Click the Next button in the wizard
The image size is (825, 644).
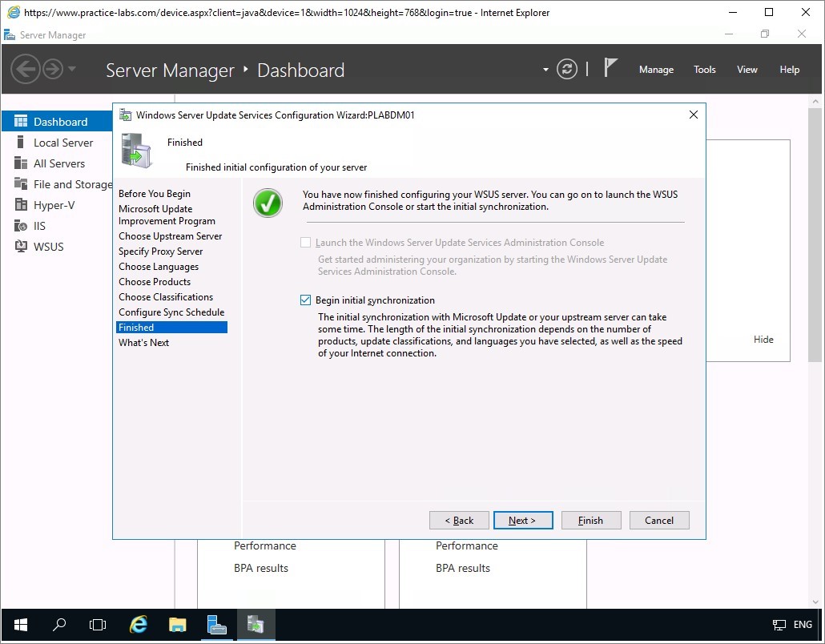click(523, 521)
